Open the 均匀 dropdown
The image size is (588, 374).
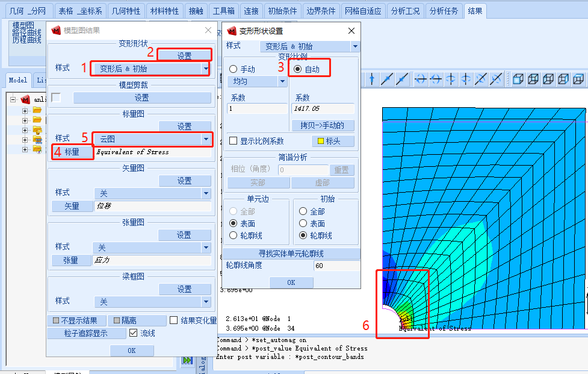pos(282,81)
